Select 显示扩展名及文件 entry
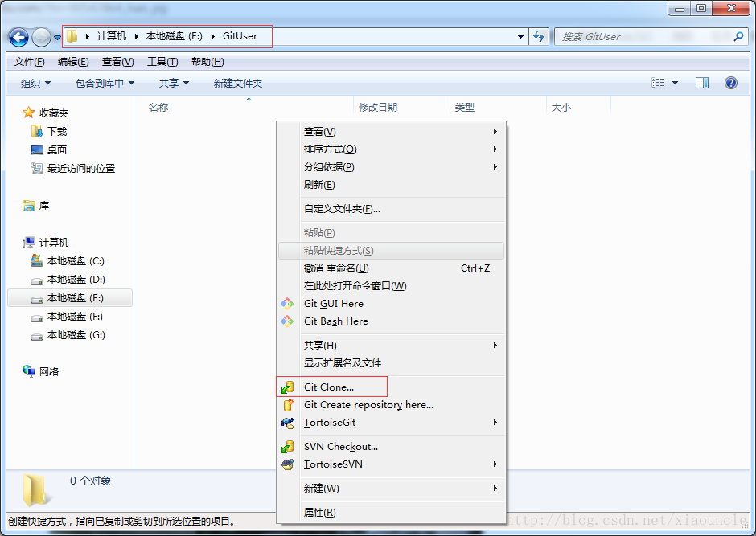 point(391,363)
